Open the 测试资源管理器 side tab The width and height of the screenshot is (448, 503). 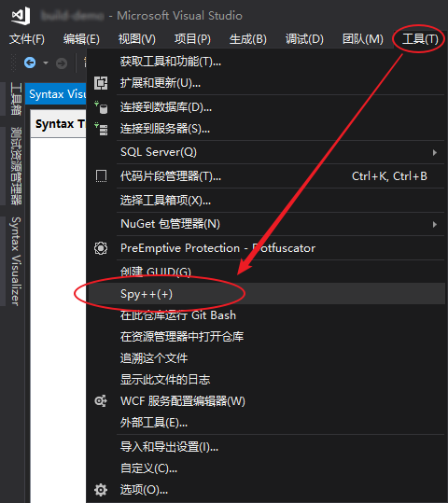click(16, 166)
